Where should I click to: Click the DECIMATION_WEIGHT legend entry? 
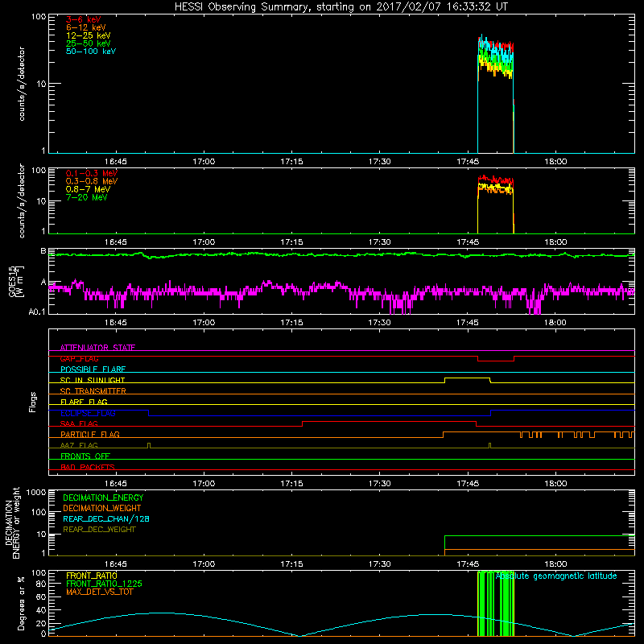102,508
